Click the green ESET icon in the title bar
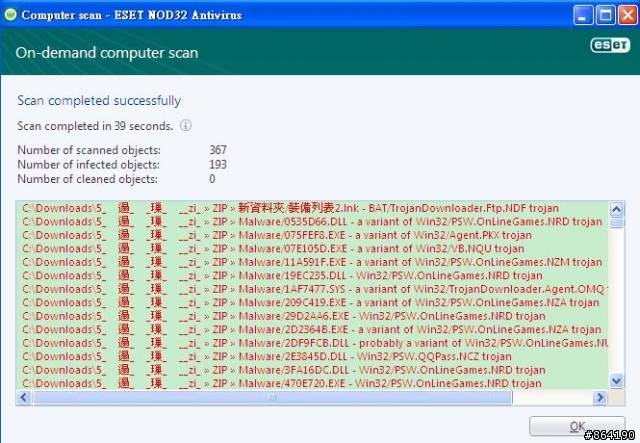 [x=10, y=15]
